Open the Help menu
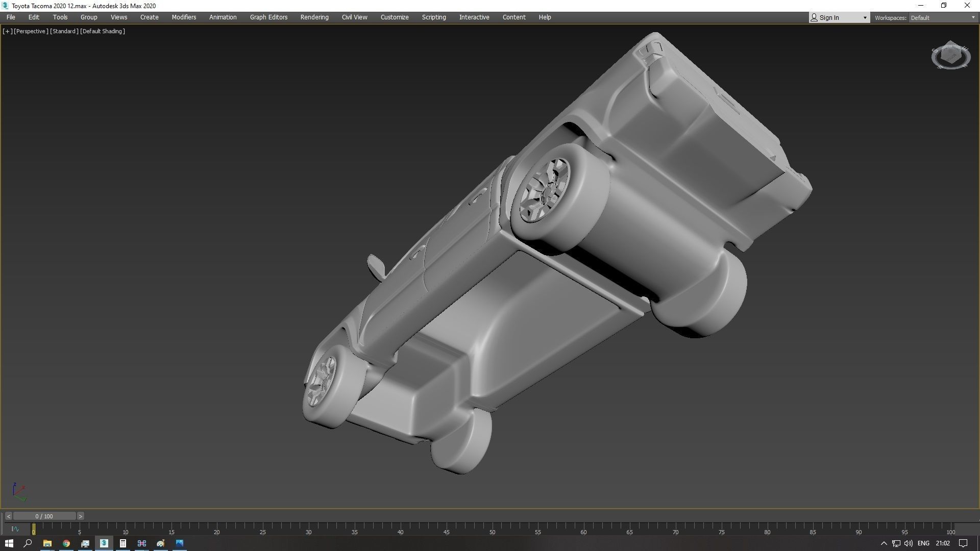 (x=545, y=17)
